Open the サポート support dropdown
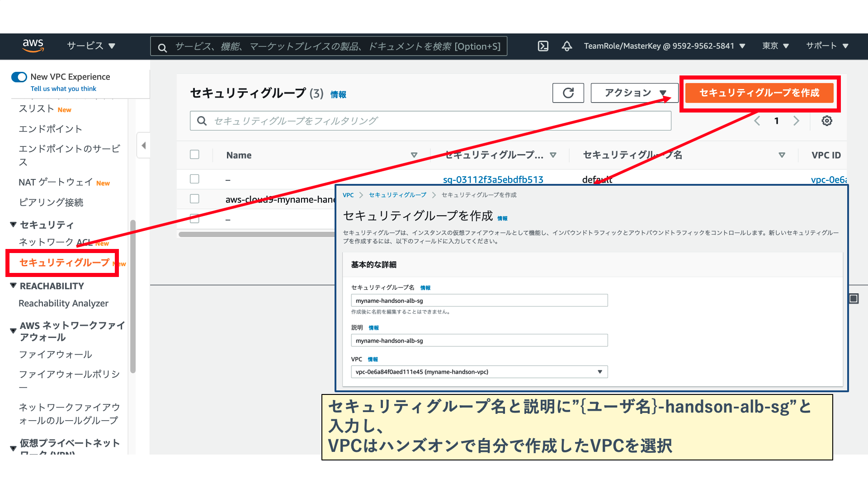The height and width of the screenshot is (488, 868). pyautogui.click(x=827, y=46)
